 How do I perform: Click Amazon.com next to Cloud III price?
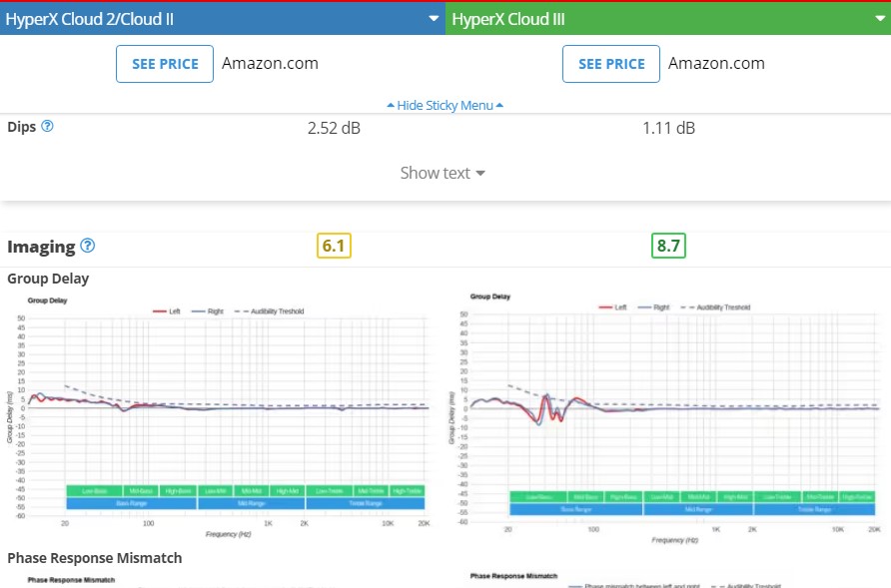716,63
